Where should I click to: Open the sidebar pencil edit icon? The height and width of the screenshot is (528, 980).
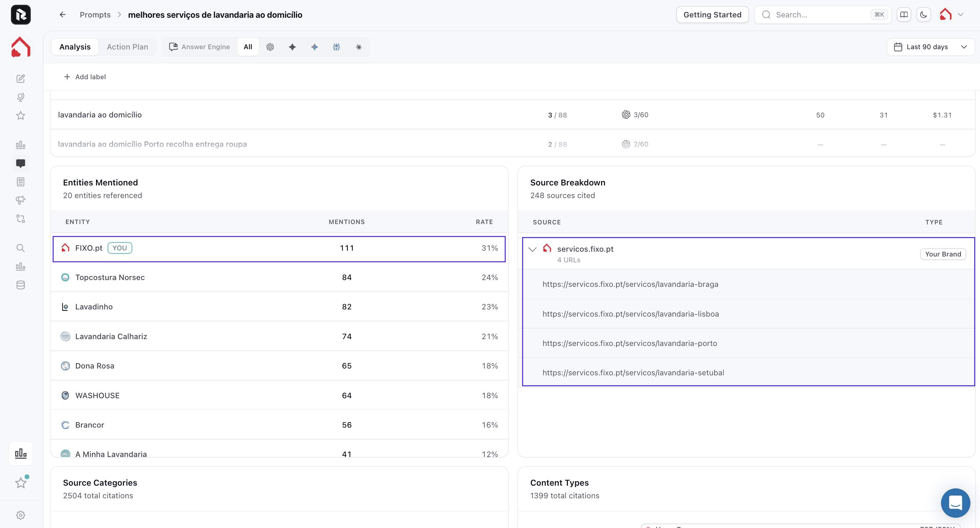[21, 79]
